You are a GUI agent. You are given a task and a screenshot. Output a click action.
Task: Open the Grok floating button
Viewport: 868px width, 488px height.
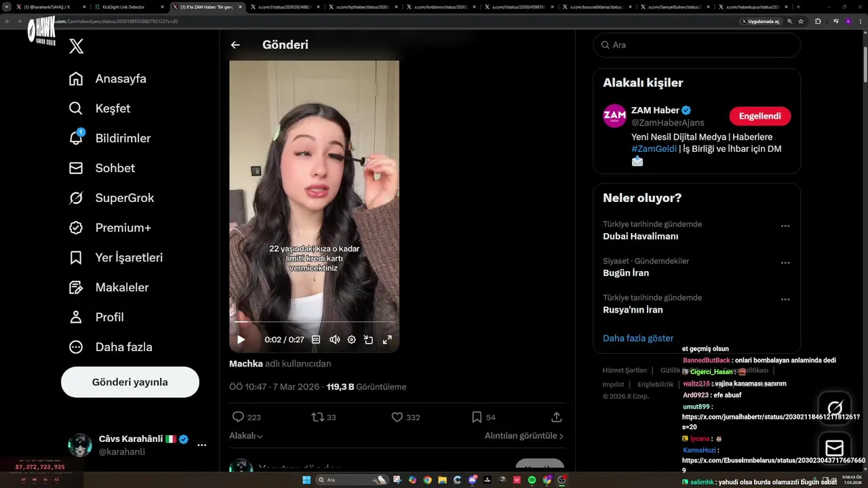click(x=835, y=408)
